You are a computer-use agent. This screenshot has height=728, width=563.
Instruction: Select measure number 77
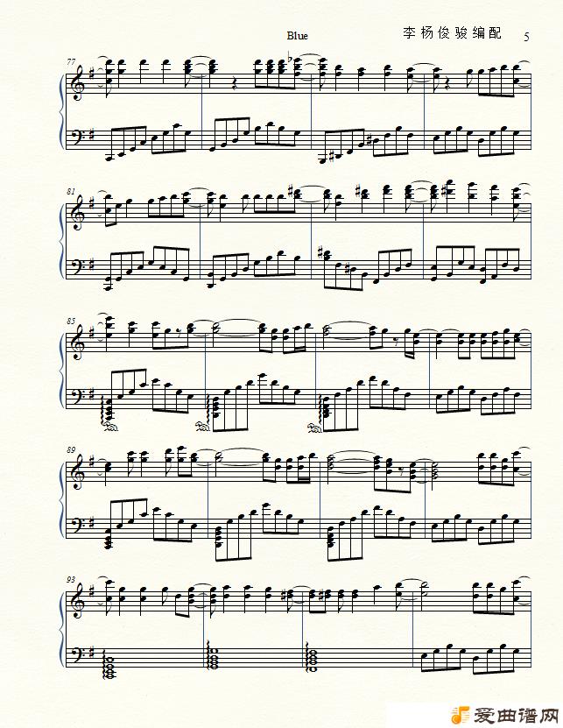point(71,61)
